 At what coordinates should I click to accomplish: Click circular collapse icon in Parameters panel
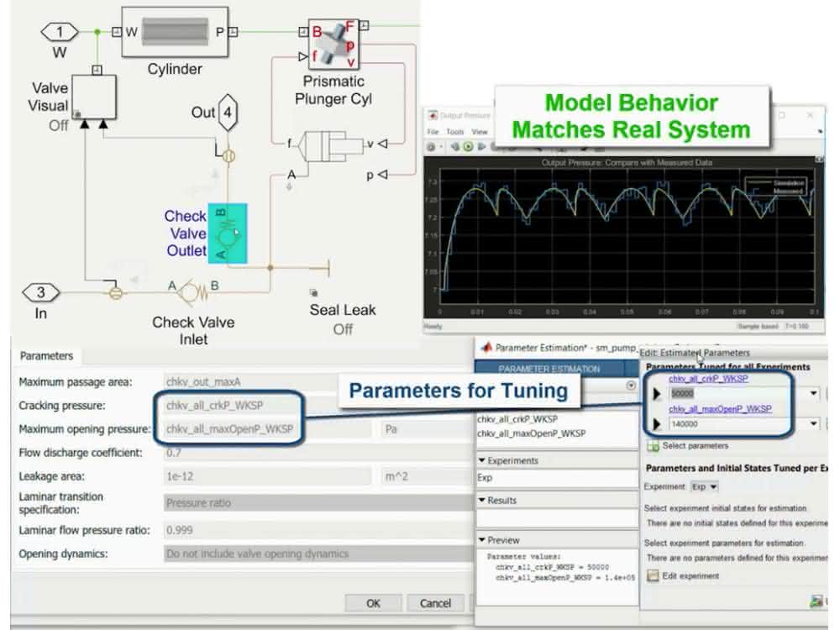[x=631, y=386]
